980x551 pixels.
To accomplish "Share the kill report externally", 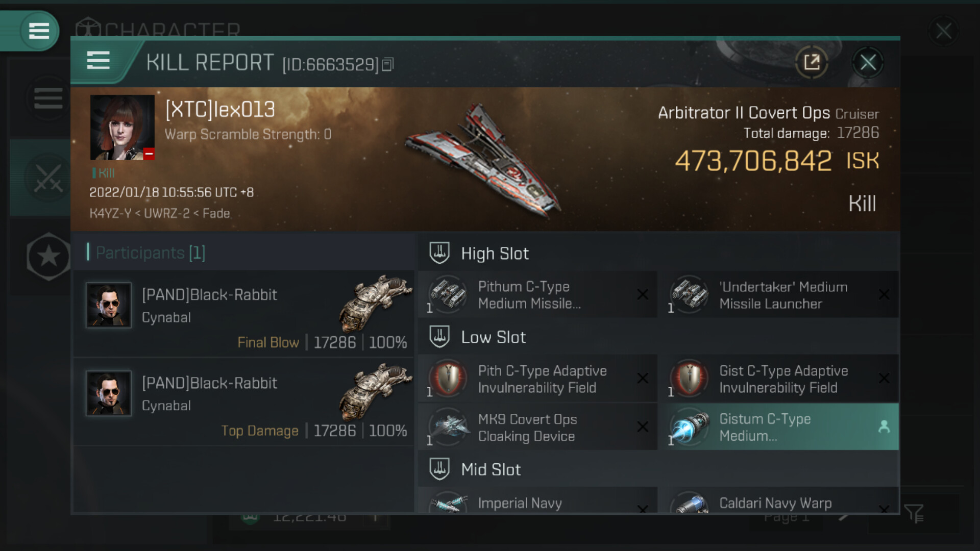I will [812, 62].
